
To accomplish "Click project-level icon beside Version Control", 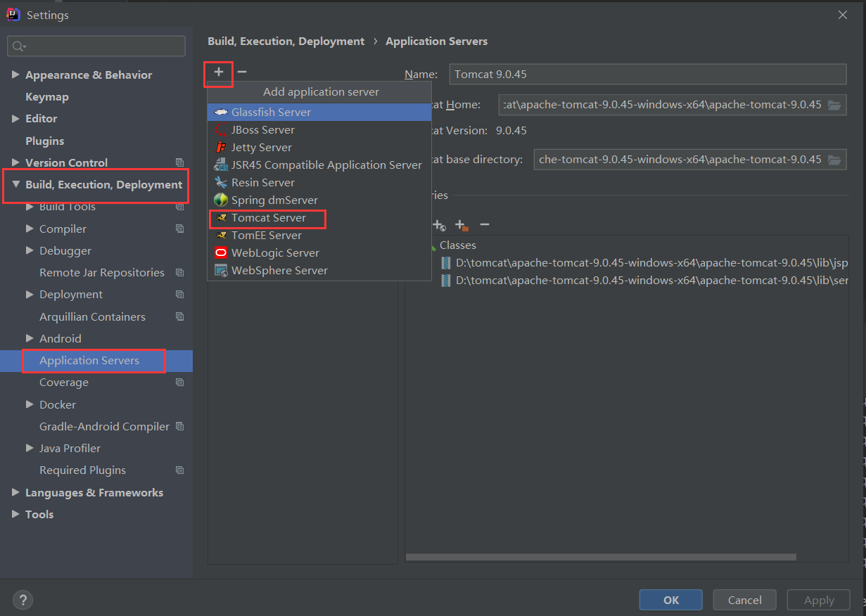I will tap(179, 163).
